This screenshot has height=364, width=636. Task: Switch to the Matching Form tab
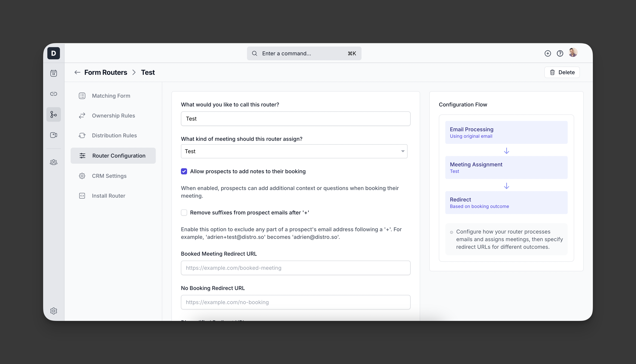[111, 96]
